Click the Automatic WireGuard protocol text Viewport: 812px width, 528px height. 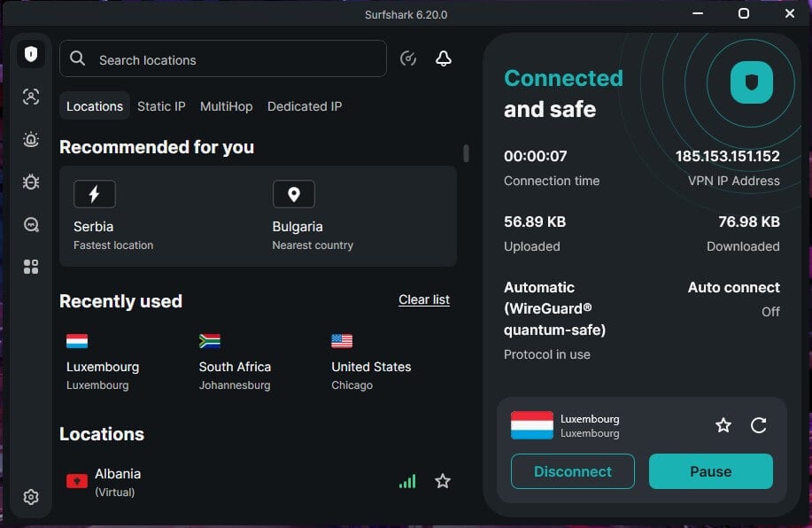[x=554, y=308]
